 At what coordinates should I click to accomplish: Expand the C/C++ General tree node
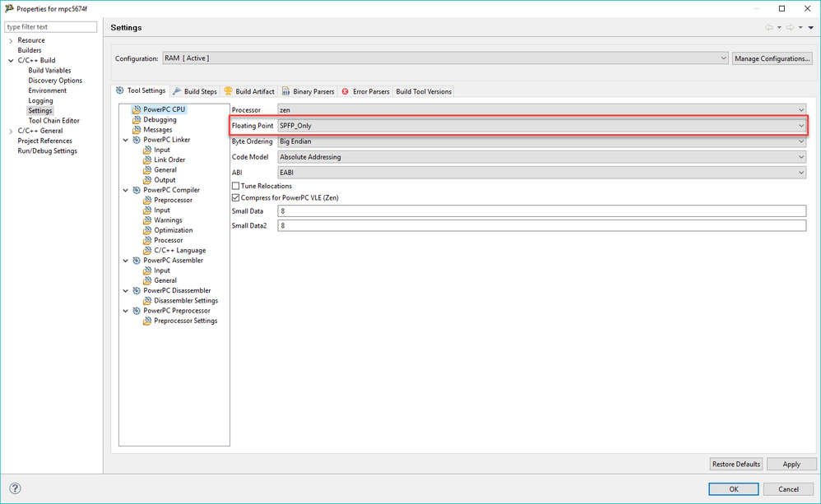(x=11, y=131)
